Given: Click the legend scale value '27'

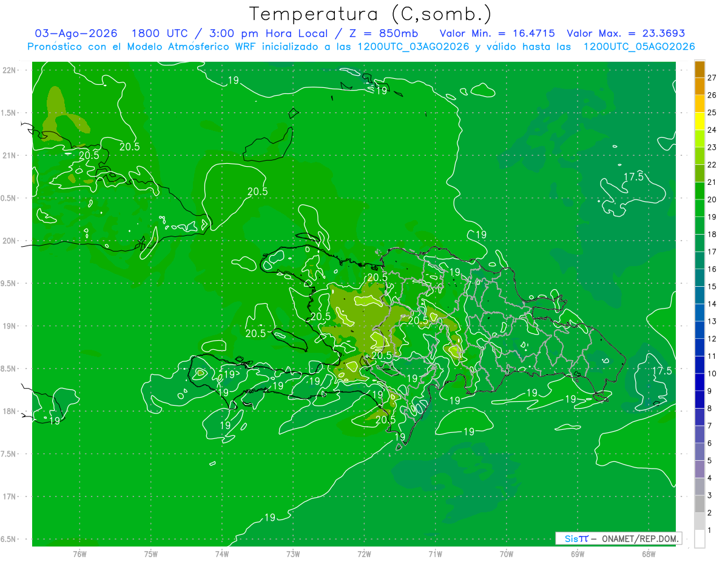Looking at the screenshot, I should [712, 78].
